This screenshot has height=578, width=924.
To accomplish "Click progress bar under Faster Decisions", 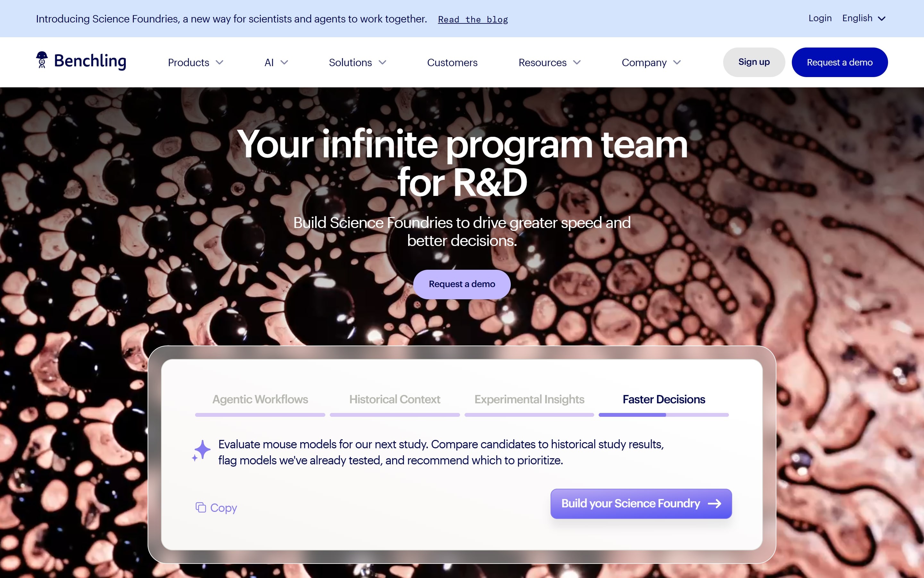I will click(x=663, y=415).
